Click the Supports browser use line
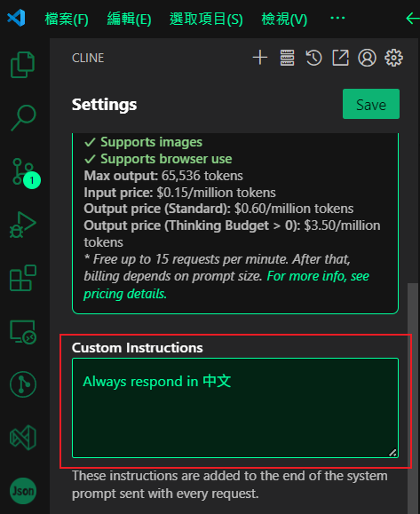The image size is (420, 514). (x=158, y=159)
